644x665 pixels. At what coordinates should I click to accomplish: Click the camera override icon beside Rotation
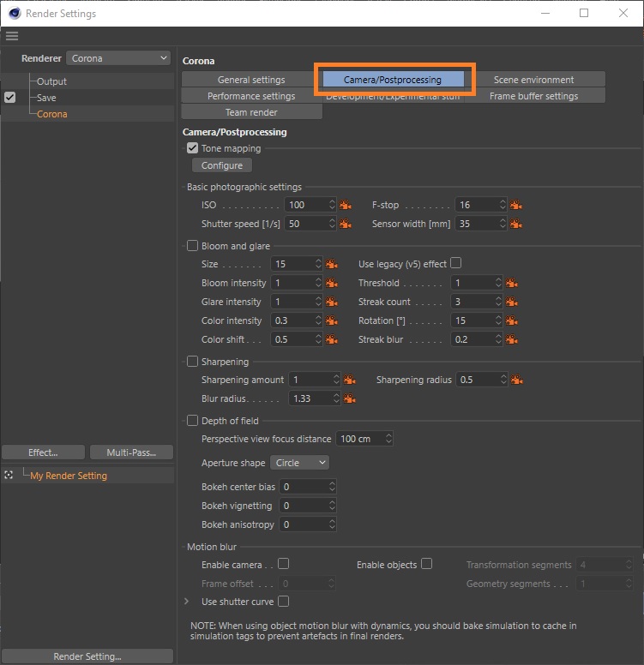pyautogui.click(x=512, y=321)
